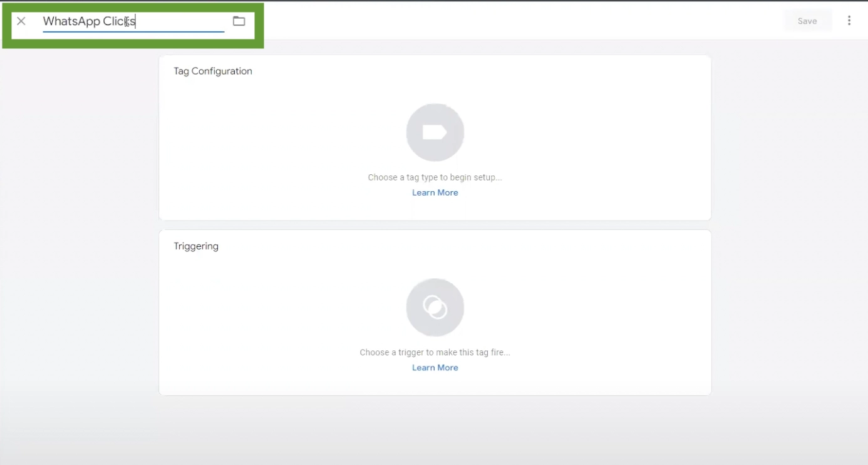Open the folder icon next to tag name

point(239,21)
